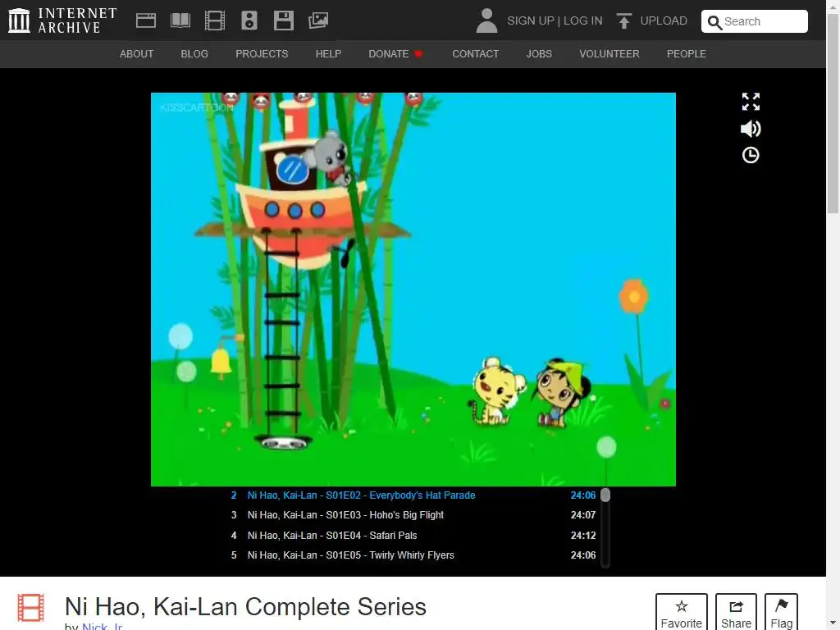840x630 pixels.
Task: Open the JOBS menu item
Action: pyautogui.click(x=539, y=54)
